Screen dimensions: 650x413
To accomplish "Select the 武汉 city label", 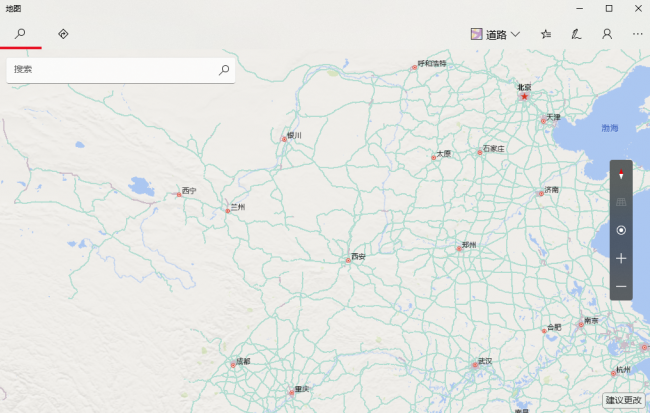I will pyautogui.click(x=485, y=361).
